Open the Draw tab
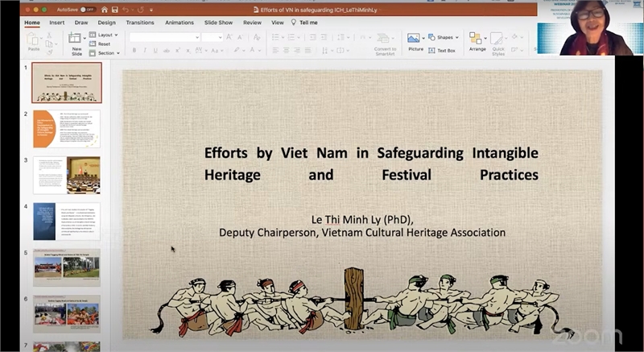The width and height of the screenshot is (644, 352). coord(81,23)
